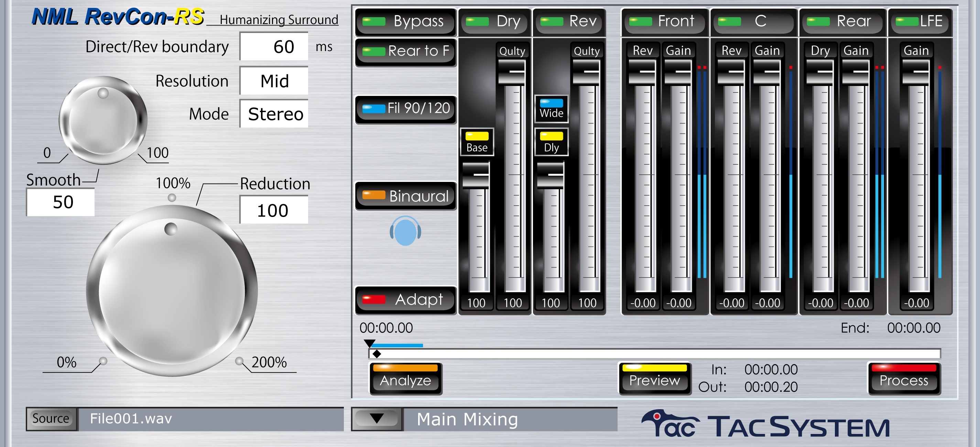This screenshot has width=980, height=447.
Task: Click the diamond playhead on the timeline
Action: pos(377,354)
